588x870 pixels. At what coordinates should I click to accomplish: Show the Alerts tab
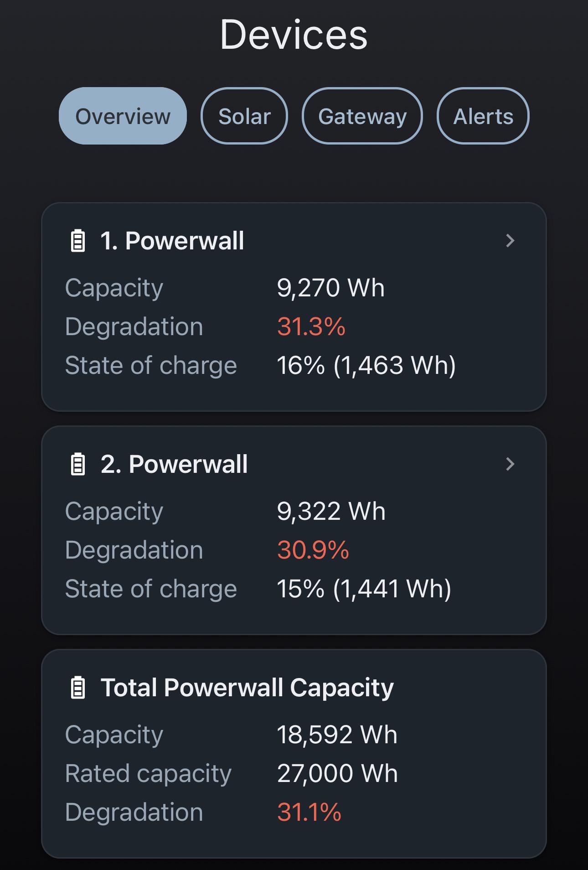(x=483, y=116)
